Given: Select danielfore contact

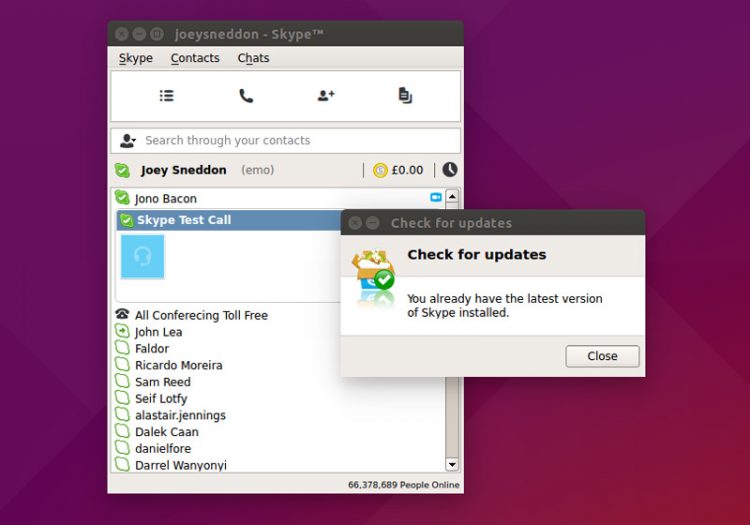Looking at the screenshot, I should point(163,448).
